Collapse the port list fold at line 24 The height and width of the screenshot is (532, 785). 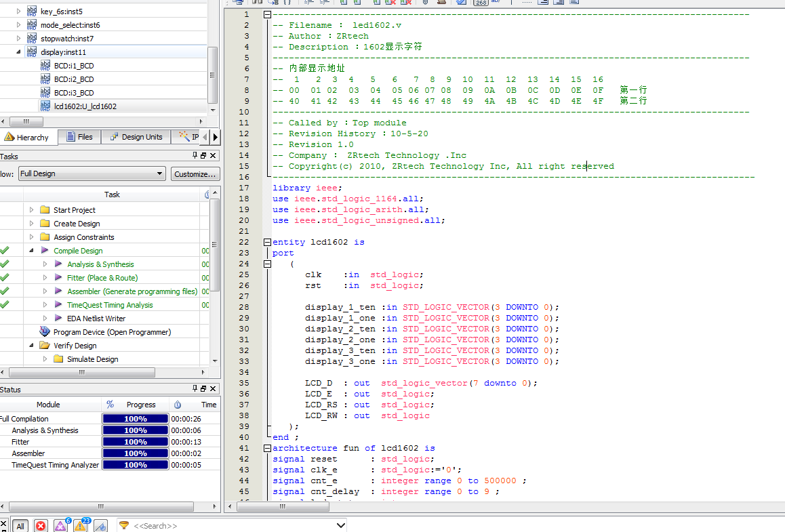click(x=267, y=264)
